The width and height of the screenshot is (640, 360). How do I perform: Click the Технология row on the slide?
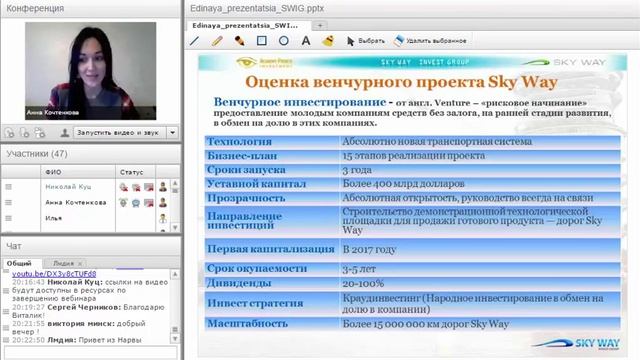tap(412, 142)
